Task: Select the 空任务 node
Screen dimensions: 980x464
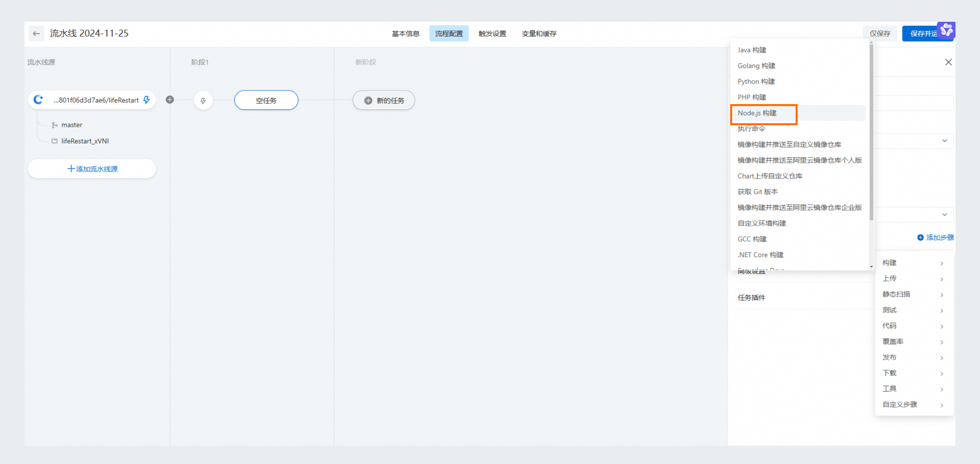Action: tap(266, 100)
